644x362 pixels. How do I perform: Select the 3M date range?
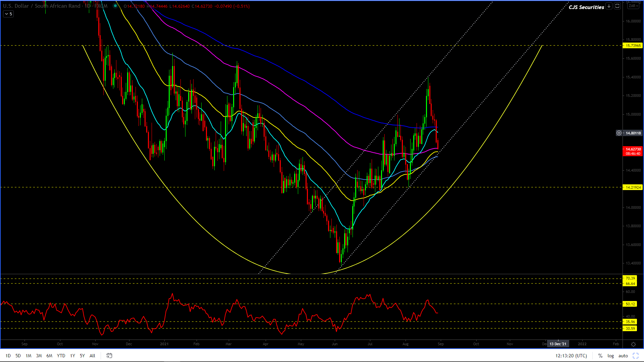coord(39,356)
